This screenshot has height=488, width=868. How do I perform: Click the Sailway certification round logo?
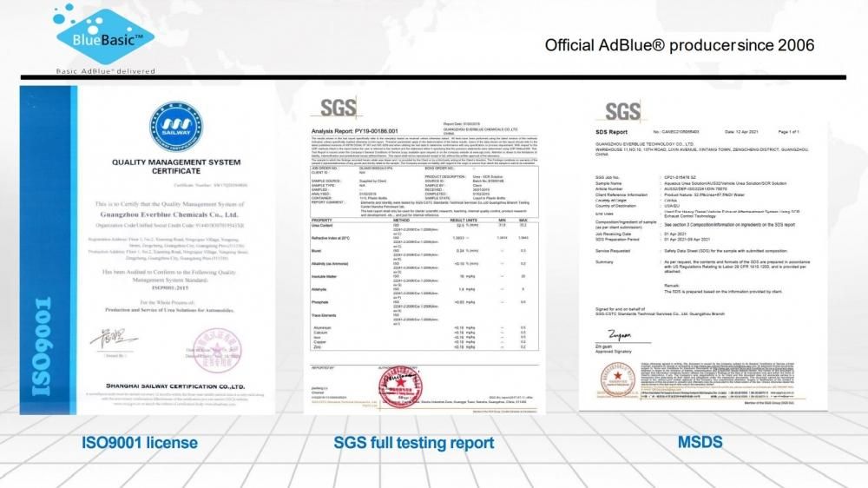tap(176, 127)
